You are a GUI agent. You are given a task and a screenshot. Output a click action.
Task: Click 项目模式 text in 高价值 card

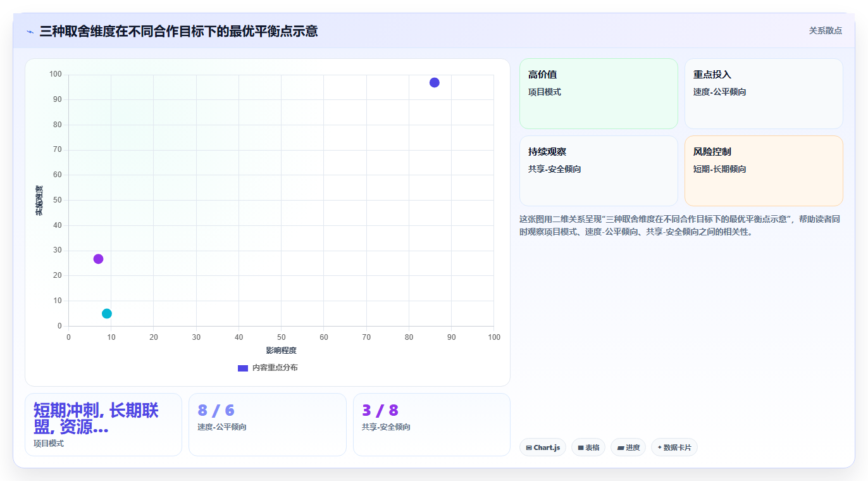[545, 92]
